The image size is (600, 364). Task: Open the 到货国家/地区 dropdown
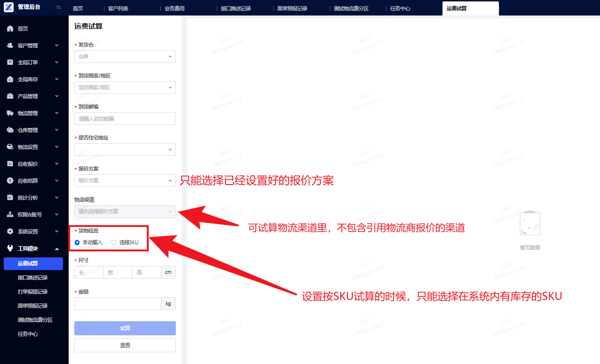(125, 87)
